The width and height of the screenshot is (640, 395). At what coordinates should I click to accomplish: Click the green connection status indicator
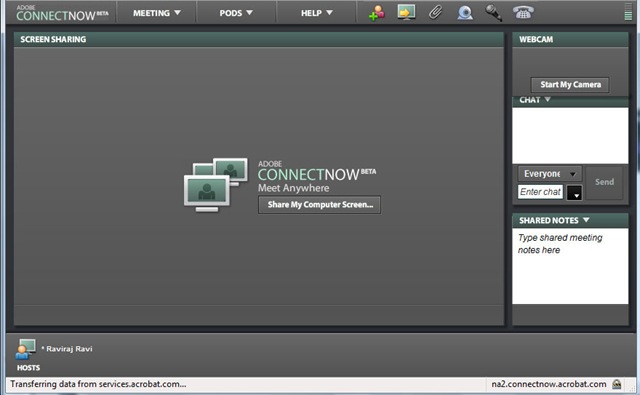[628, 12]
